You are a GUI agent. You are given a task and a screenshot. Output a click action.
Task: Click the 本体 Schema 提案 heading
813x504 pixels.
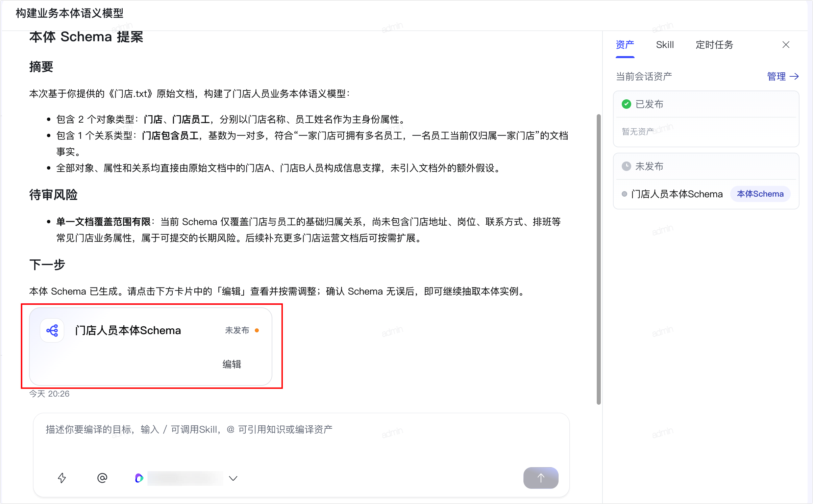point(86,37)
